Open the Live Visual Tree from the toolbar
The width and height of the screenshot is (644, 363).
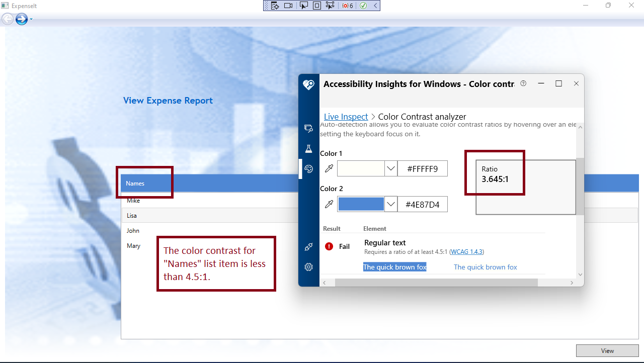pyautogui.click(x=275, y=6)
